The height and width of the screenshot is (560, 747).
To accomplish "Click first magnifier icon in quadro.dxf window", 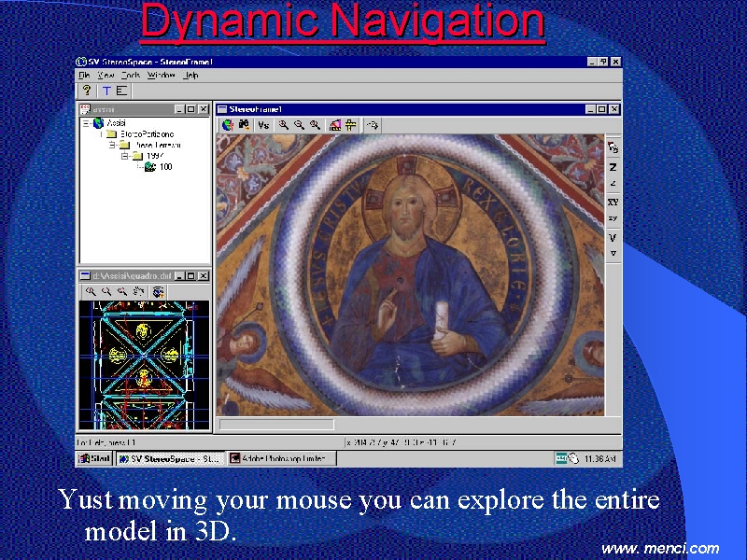I will pos(91,291).
